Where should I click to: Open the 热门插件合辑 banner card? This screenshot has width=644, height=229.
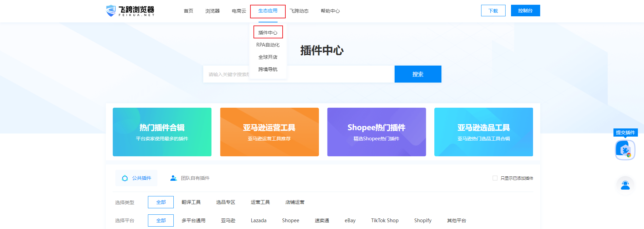coord(162,132)
